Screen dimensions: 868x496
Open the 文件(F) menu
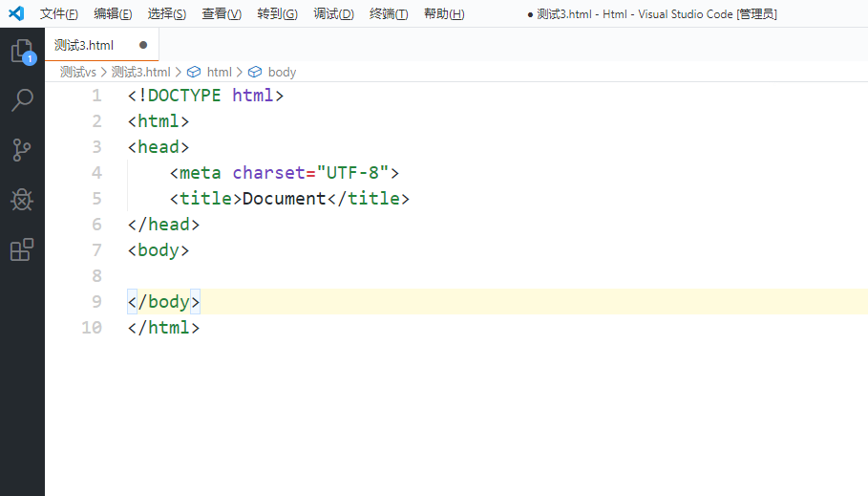click(58, 13)
